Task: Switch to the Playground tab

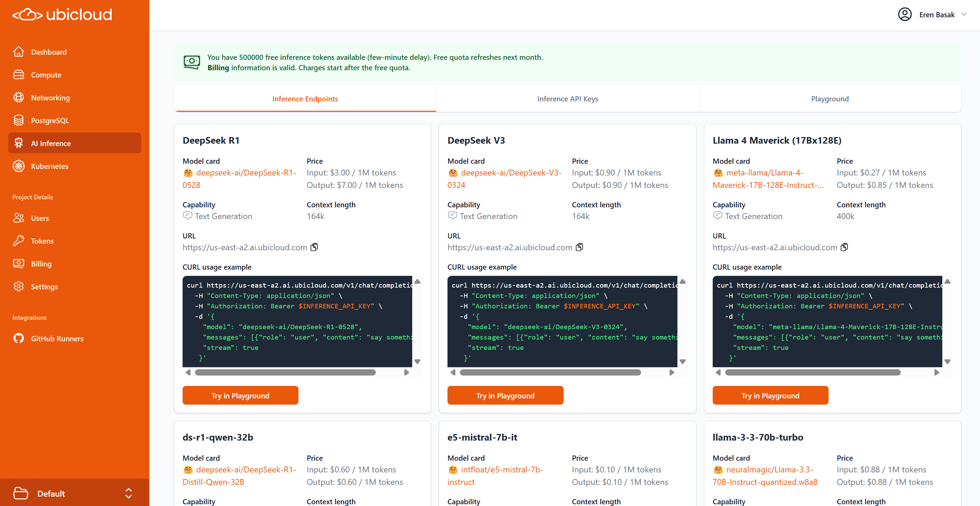Action: click(x=829, y=99)
